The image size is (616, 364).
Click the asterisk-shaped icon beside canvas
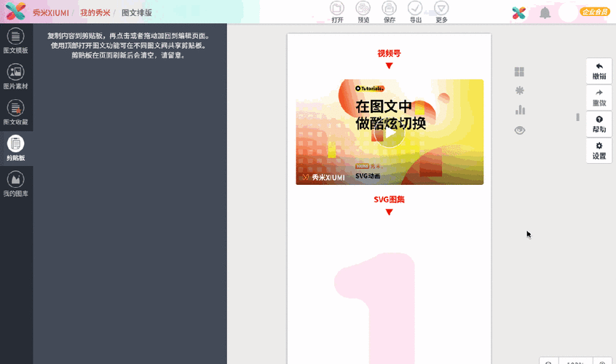click(x=519, y=91)
